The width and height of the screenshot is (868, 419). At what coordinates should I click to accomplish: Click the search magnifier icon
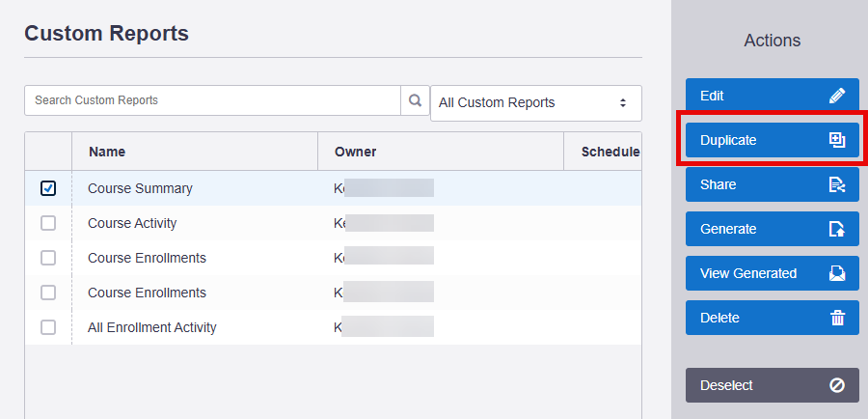pyautogui.click(x=415, y=100)
